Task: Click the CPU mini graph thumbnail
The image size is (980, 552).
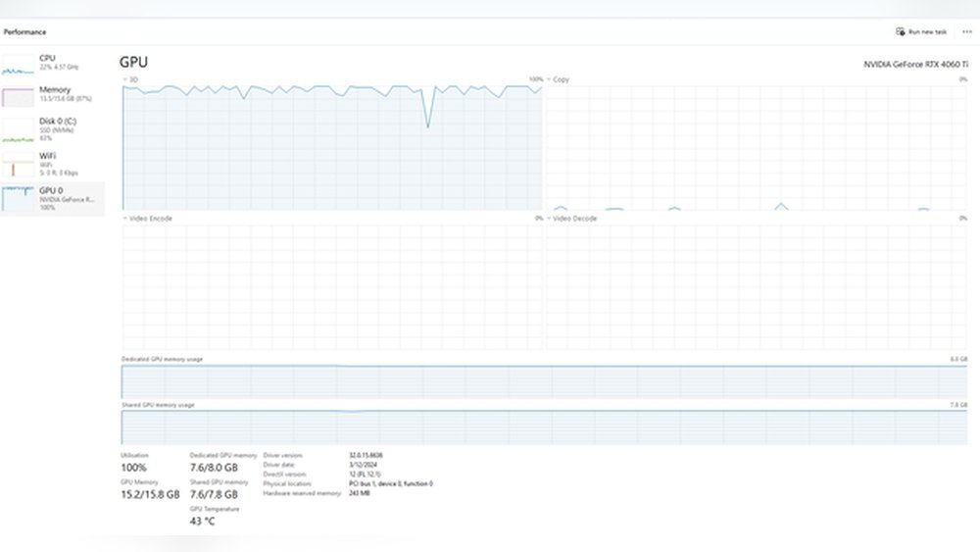Action: point(18,66)
